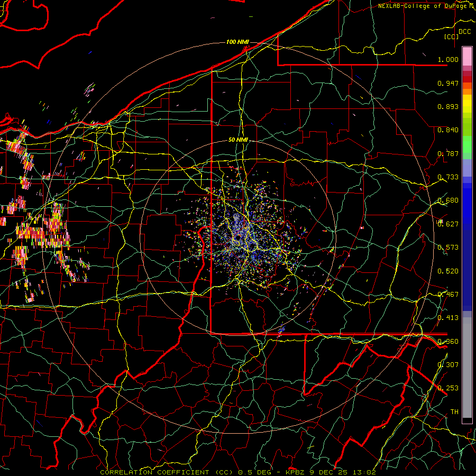Click the 50 NMI range ring label

pyautogui.click(x=238, y=140)
